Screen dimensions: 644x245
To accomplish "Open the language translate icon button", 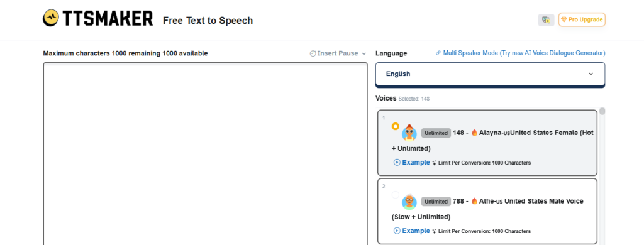I will [x=546, y=19].
